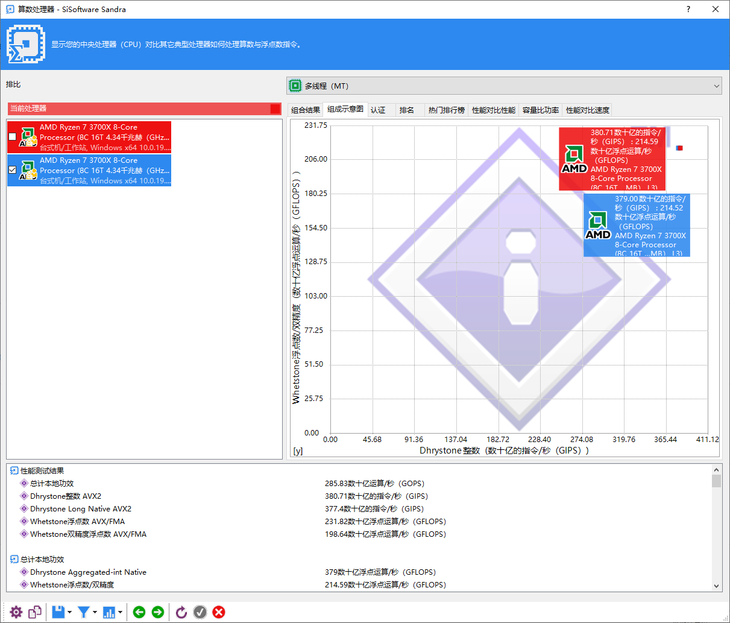
Task: Open the 多线程 (MT) dropdown
Action: click(504, 86)
